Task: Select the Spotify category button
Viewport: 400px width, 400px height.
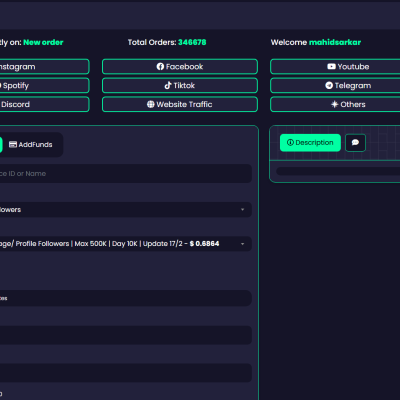Action: 45,86
